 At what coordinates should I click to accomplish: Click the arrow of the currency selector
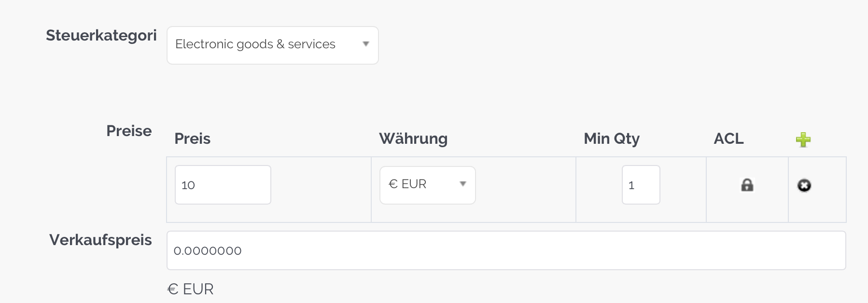point(463,184)
